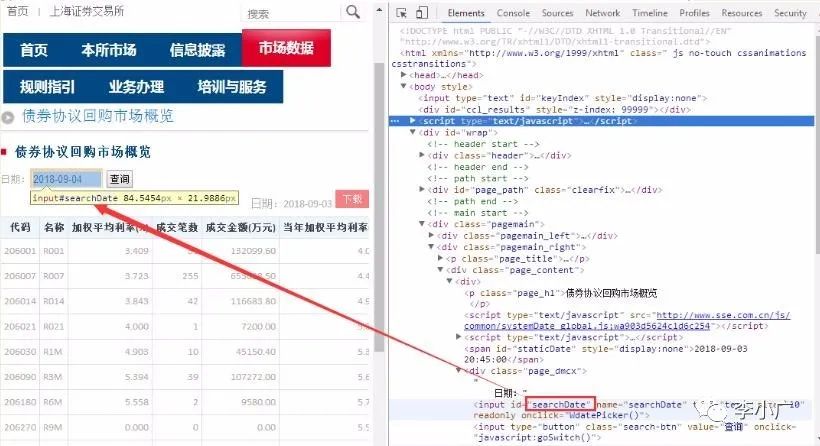Select the span id staticDate DOM line
820x446 pixels.
(606, 354)
